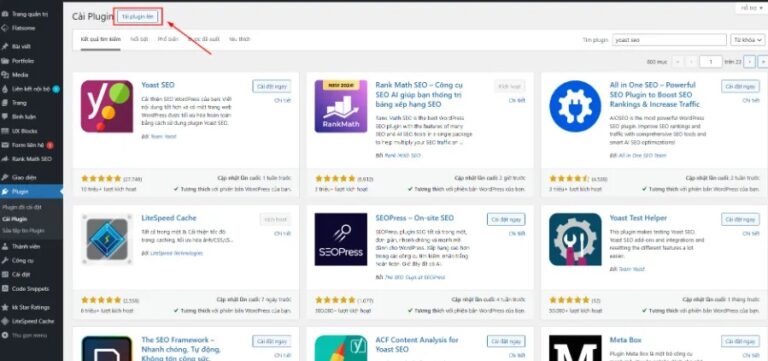Focus the Tìm plugin search field
Screen dimensions: 768x361
[669, 40]
